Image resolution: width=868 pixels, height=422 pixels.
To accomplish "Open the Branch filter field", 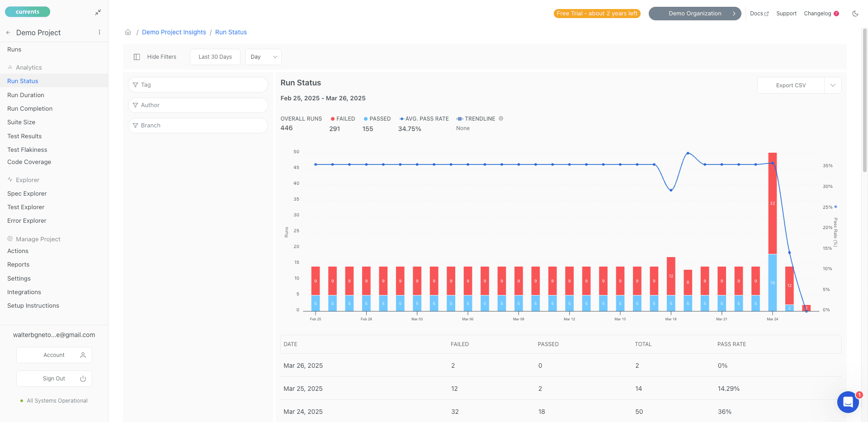I will 198,126.
